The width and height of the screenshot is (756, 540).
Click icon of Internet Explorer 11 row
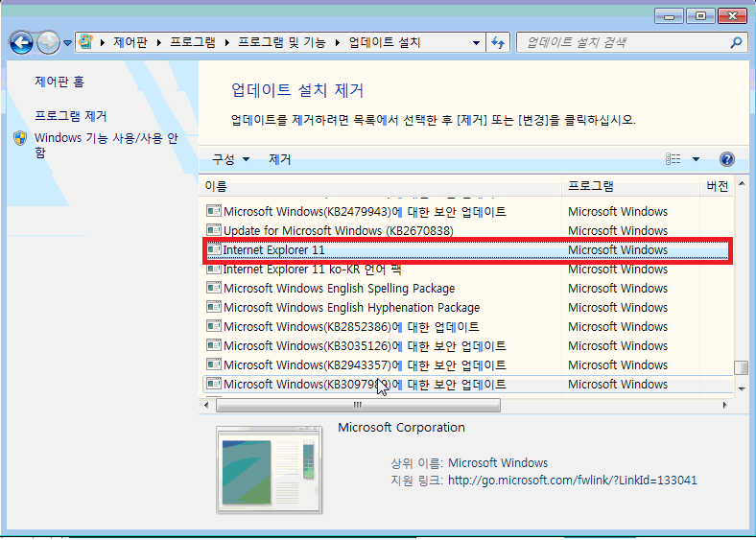point(214,249)
